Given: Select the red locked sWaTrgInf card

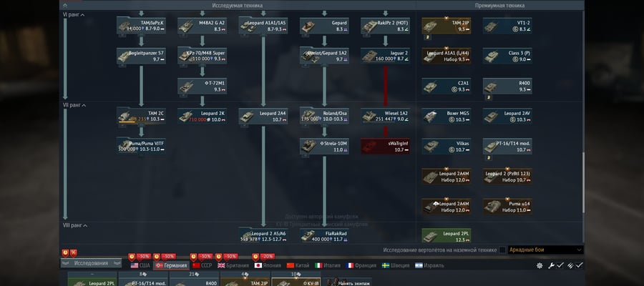Looking at the screenshot, I should pyautogui.click(x=385, y=146).
